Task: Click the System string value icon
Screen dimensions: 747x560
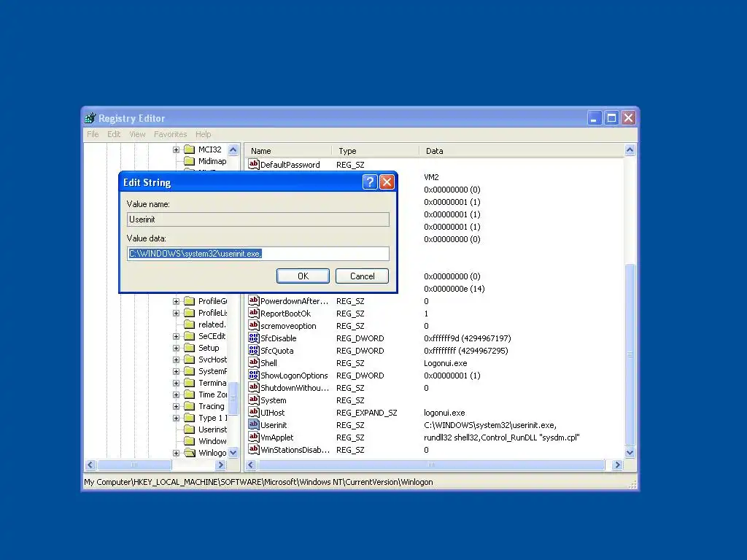Action: [x=253, y=400]
